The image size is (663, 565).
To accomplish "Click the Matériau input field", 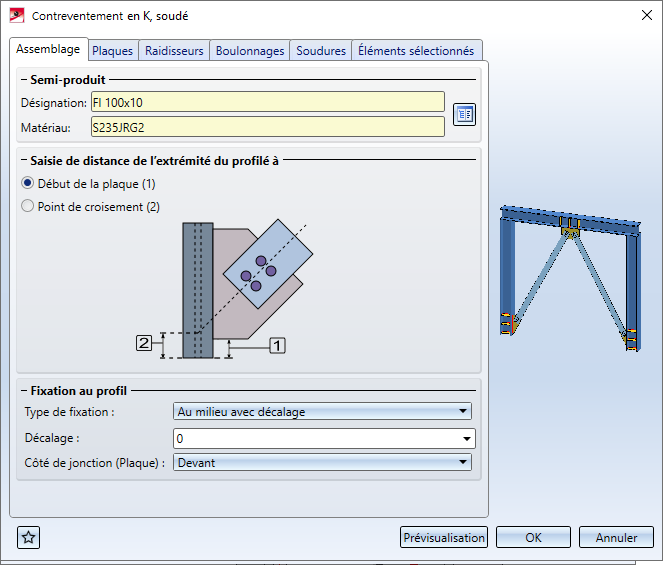I will tap(267, 127).
